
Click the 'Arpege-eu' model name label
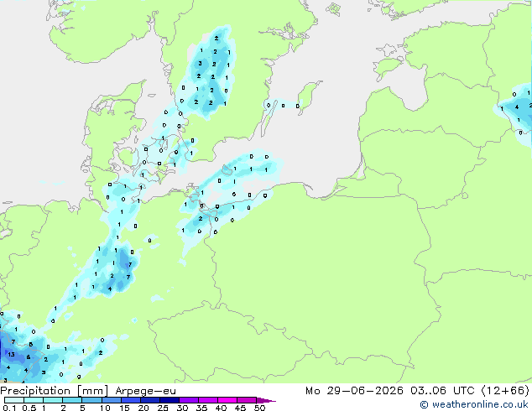(145, 391)
